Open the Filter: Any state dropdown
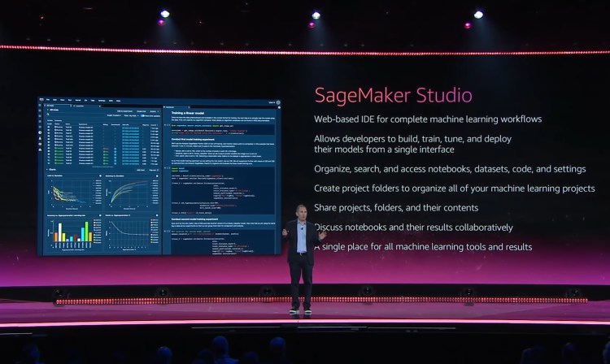This screenshot has height=364, width=610. click(x=132, y=115)
